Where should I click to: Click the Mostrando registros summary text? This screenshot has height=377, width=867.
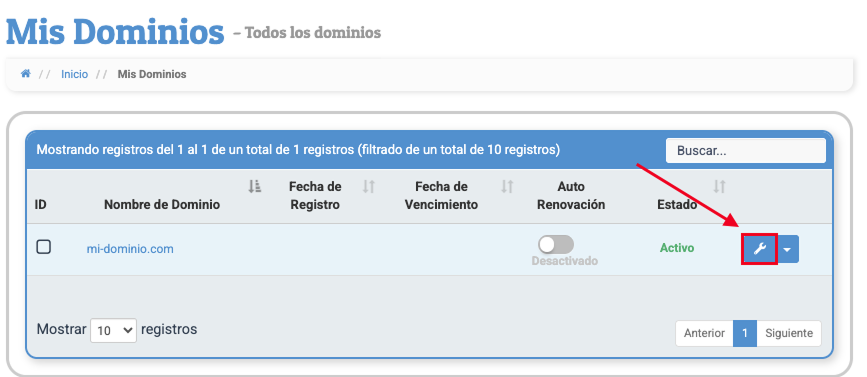[298, 149]
